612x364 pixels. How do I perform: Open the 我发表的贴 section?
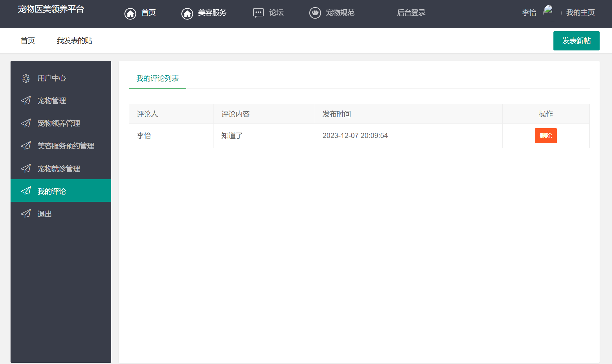click(74, 41)
